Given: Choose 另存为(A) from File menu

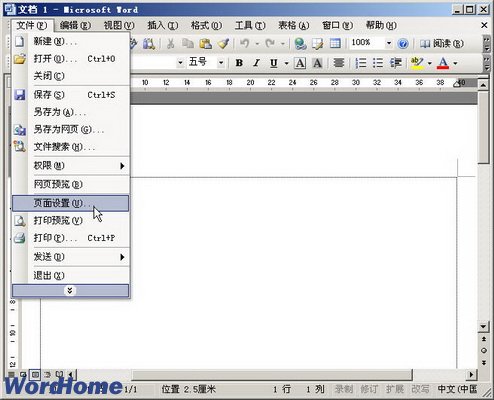Looking at the screenshot, I should coord(70,112).
